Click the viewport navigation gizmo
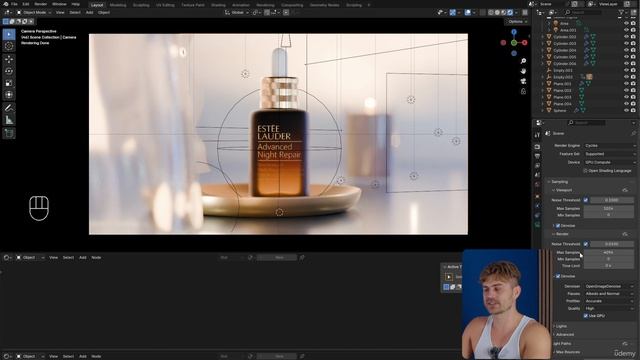 514,42
